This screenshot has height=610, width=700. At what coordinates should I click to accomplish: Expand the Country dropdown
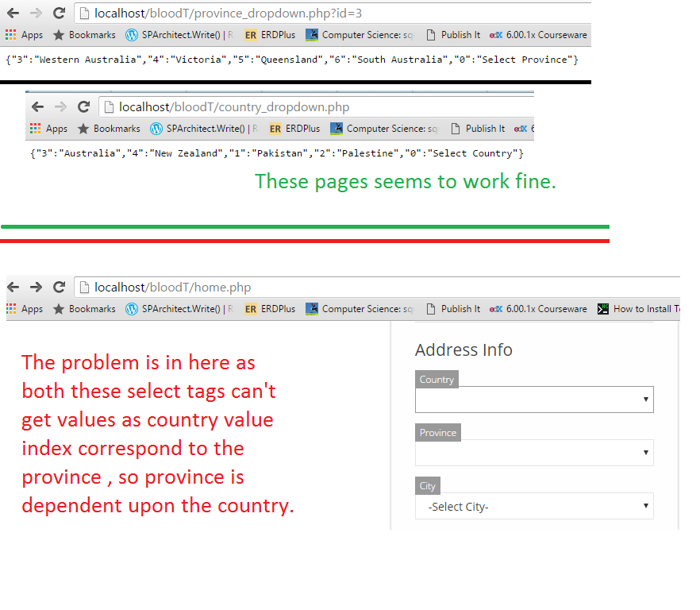tap(534, 400)
